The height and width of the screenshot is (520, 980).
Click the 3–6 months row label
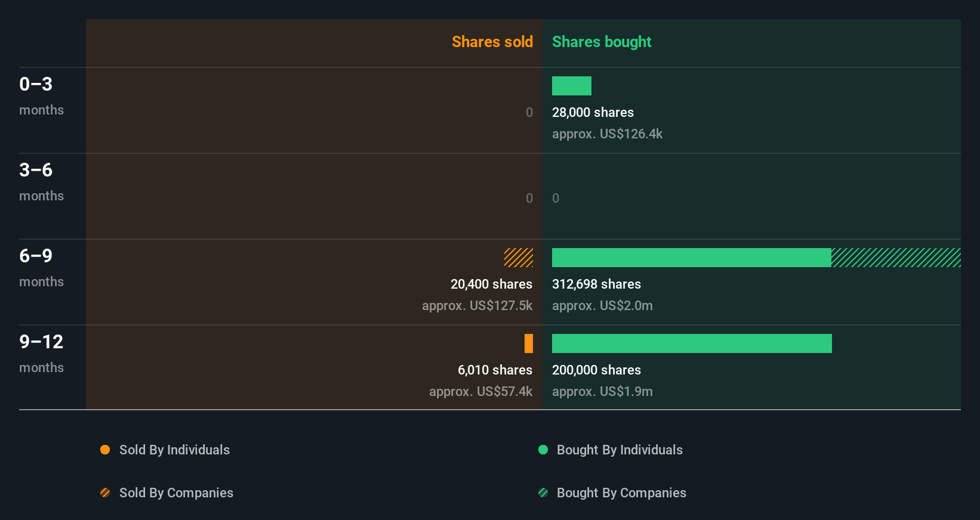(x=41, y=181)
